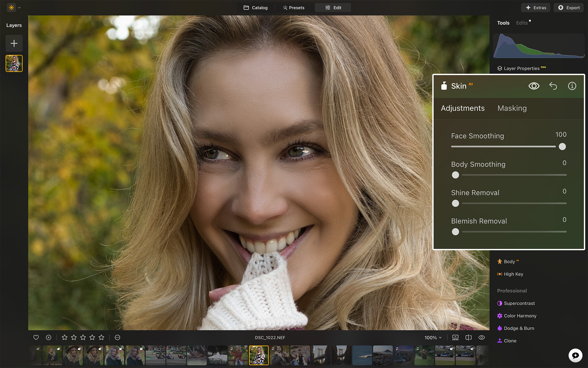
Task: Open the 100% zoom level dropdown
Action: tap(432, 338)
